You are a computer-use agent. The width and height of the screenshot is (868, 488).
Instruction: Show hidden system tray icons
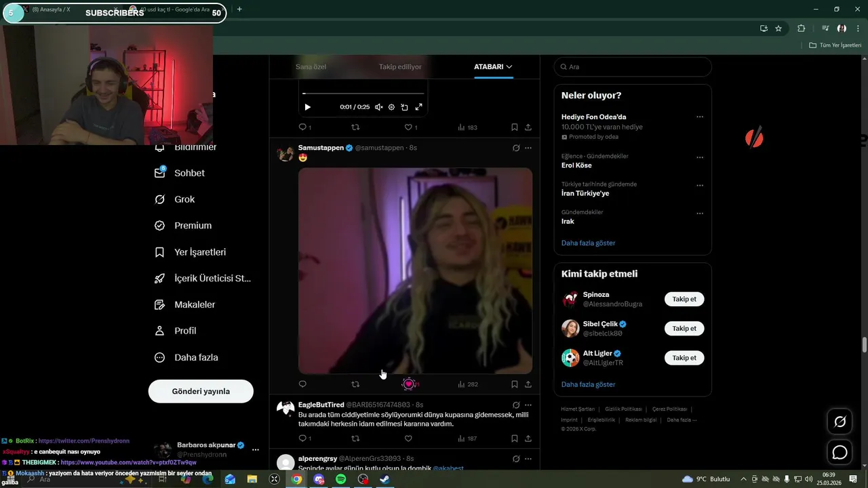(743, 479)
